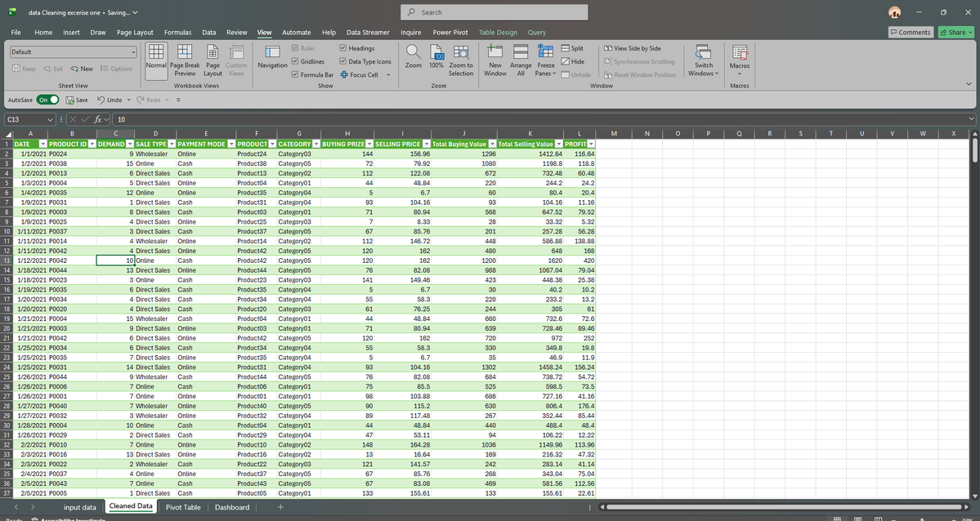Open the DATE column filter dropdown
Viewport: 980px width, 521px height.
(44, 145)
